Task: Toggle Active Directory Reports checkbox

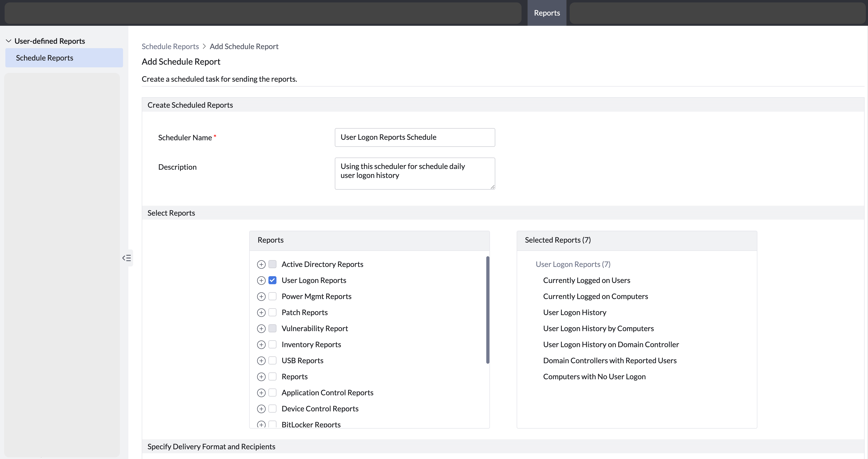Action: [272, 264]
